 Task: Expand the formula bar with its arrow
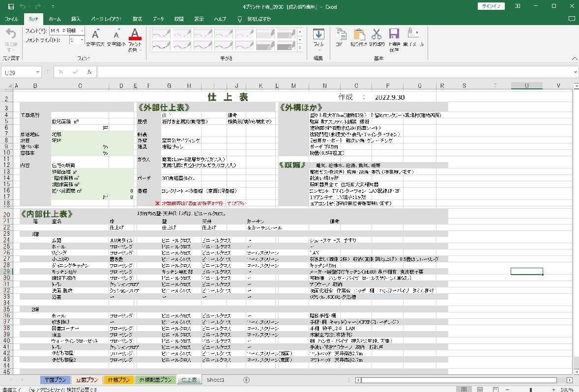click(576, 72)
